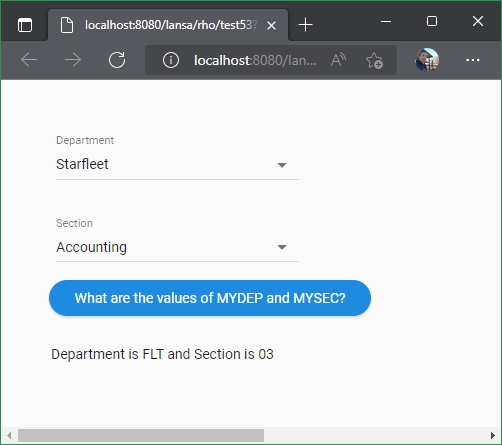Click 'What are the values of MYDEP and MYSEC?' button

[x=210, y=298]
